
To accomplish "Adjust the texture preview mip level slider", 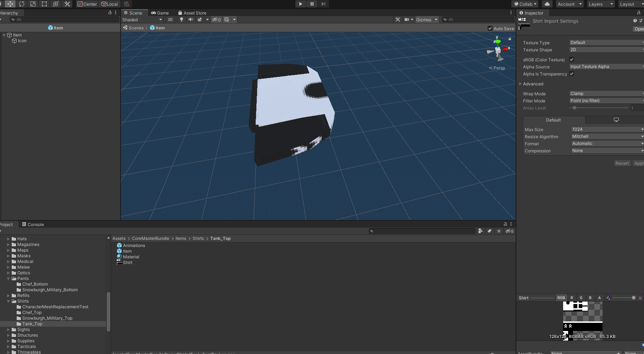I will [624, 298].
